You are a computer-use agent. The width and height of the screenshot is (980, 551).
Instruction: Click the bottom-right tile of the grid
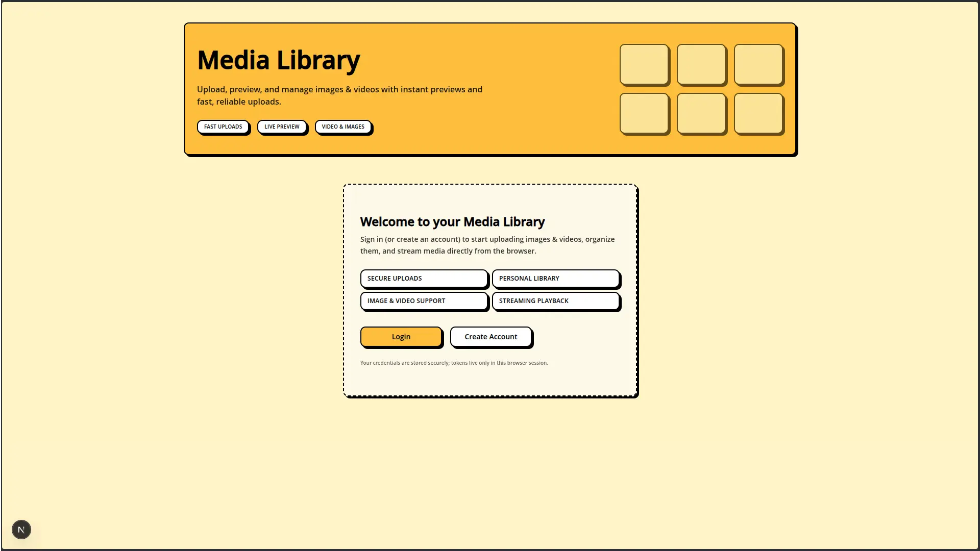(758, 114)
